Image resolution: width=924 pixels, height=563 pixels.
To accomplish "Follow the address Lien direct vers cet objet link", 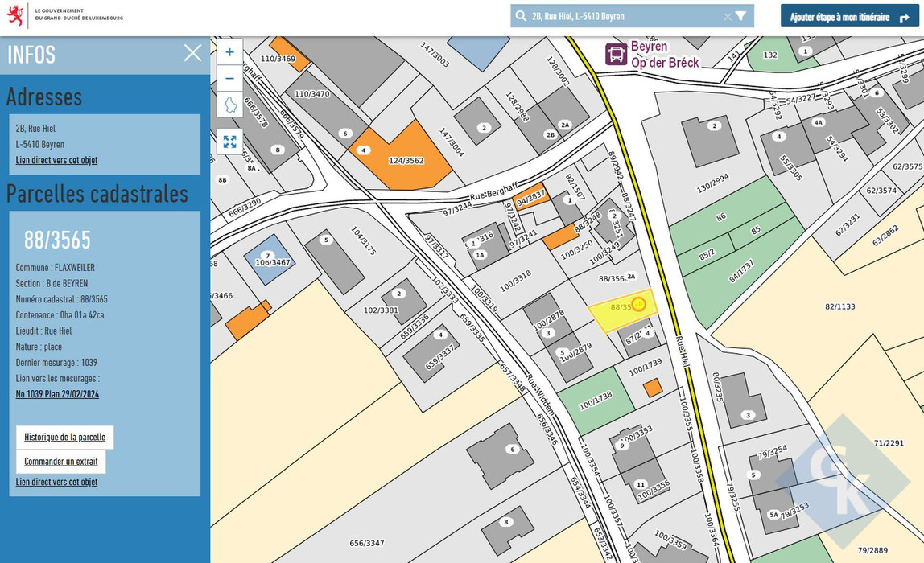I will [x=56, y=160].
